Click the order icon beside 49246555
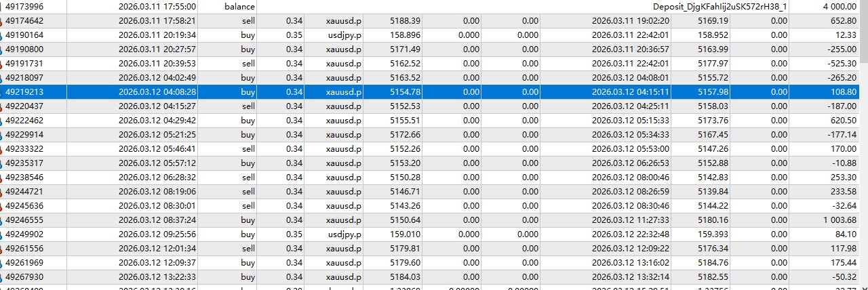868x290 pixels. click(1, 220)
